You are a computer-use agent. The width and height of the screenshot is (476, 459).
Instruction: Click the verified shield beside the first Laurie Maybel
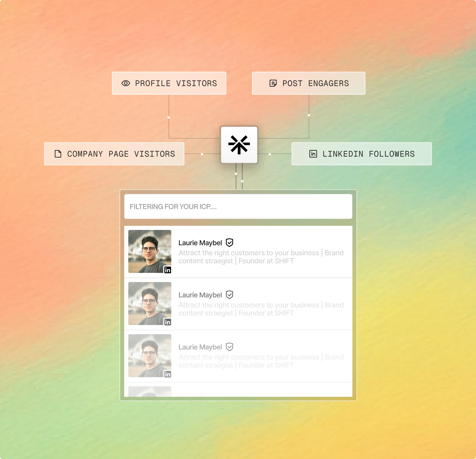tap(230, 243)
